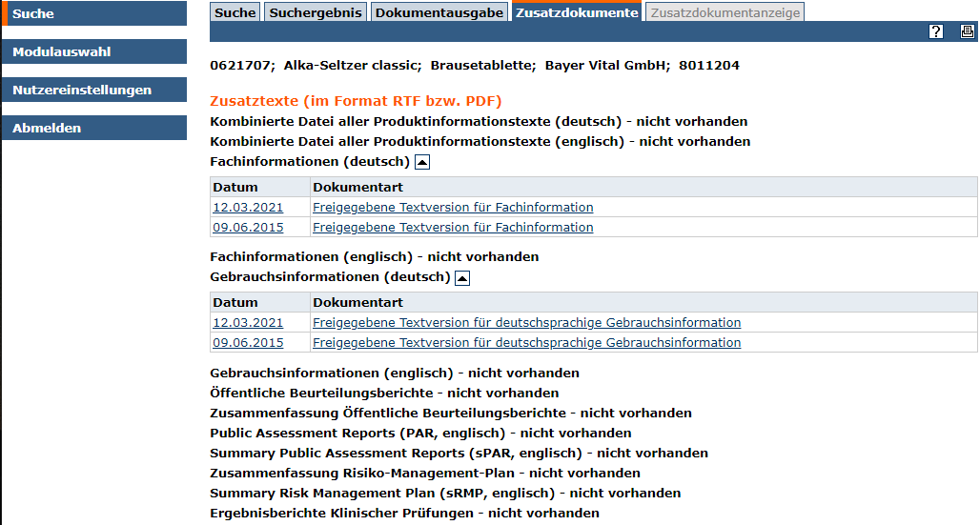Open 12.03.2021 Freigegebene Textversion für Fachinformation
The height and width of the screenshot is (525, 980).
(x=453, y=208)
